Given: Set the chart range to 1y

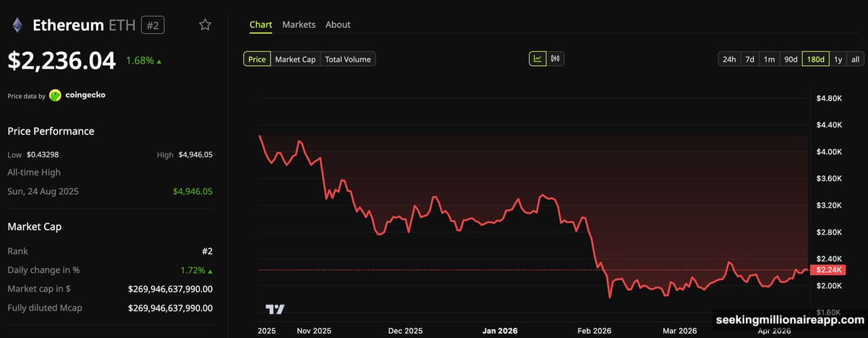Looking at the screenshot, I should coord(838,59).
